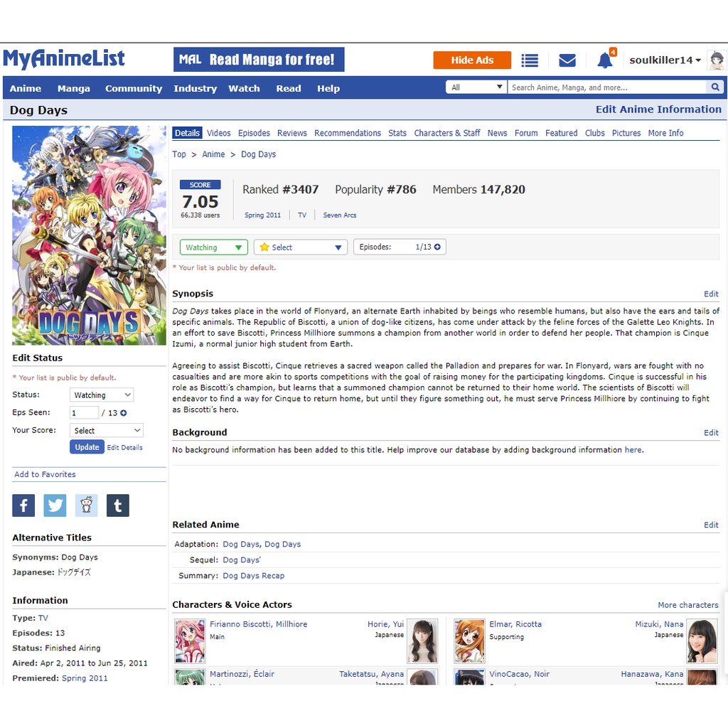Open the All search category dropdown
This screenshot has height=728, width=728.
(476, 87)
